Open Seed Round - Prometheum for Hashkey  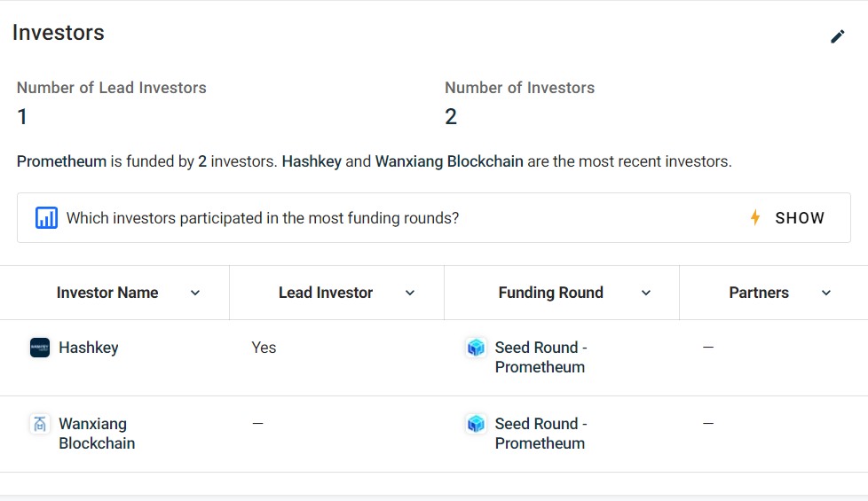pos(541,357)
